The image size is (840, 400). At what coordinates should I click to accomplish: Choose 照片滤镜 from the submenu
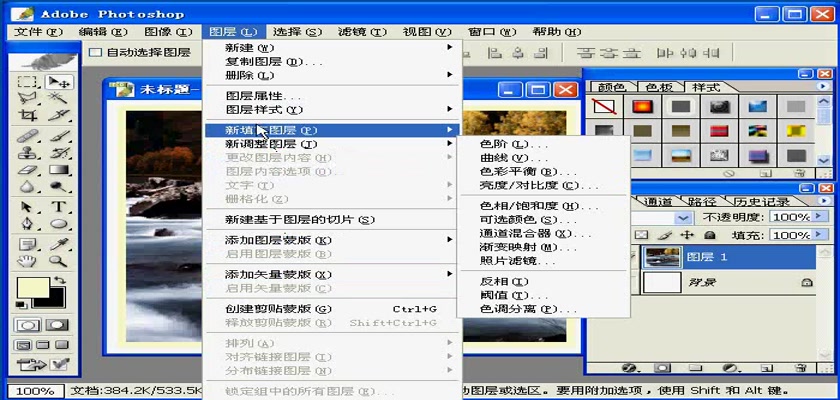coord(544,261)
